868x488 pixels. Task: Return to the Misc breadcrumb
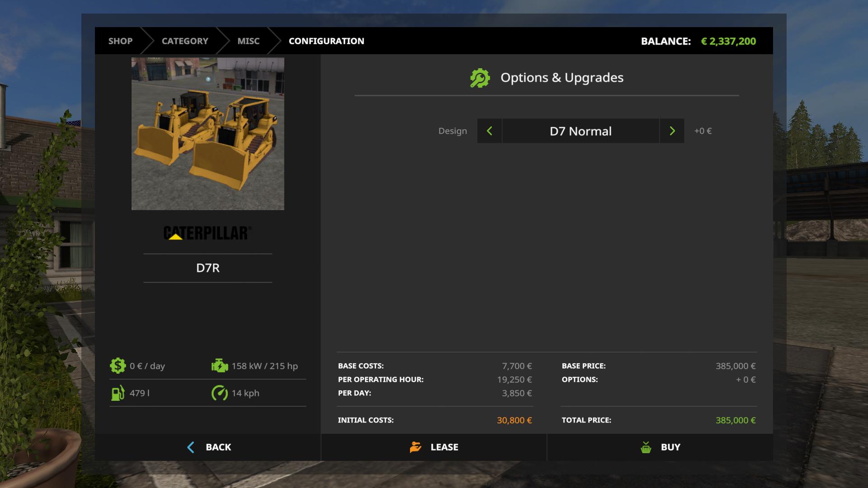pyautogui.click(x=248, y=41)
